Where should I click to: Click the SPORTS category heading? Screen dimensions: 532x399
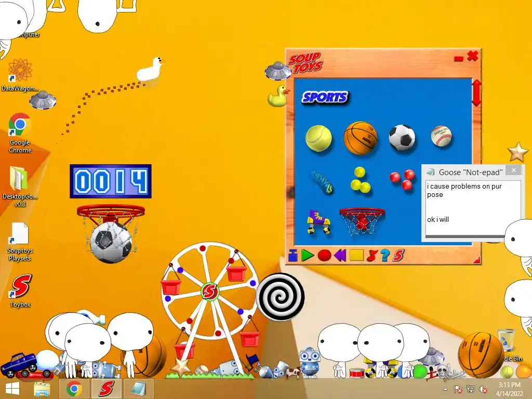click(325, 97)
